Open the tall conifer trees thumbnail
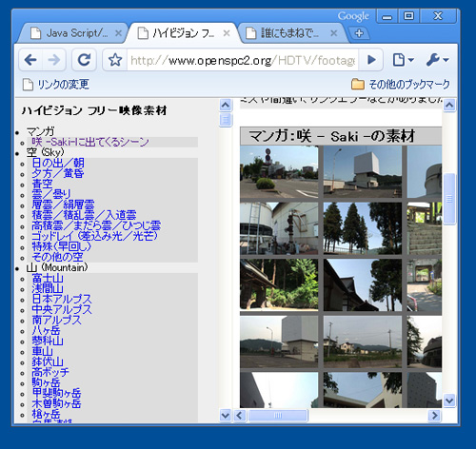This screenshot has height=449, width=476. pos(363,228)
